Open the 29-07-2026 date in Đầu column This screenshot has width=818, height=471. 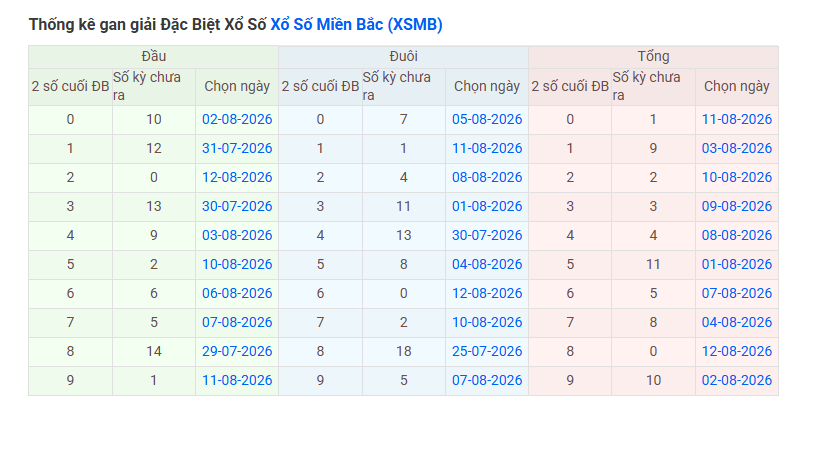click(237, 351)
